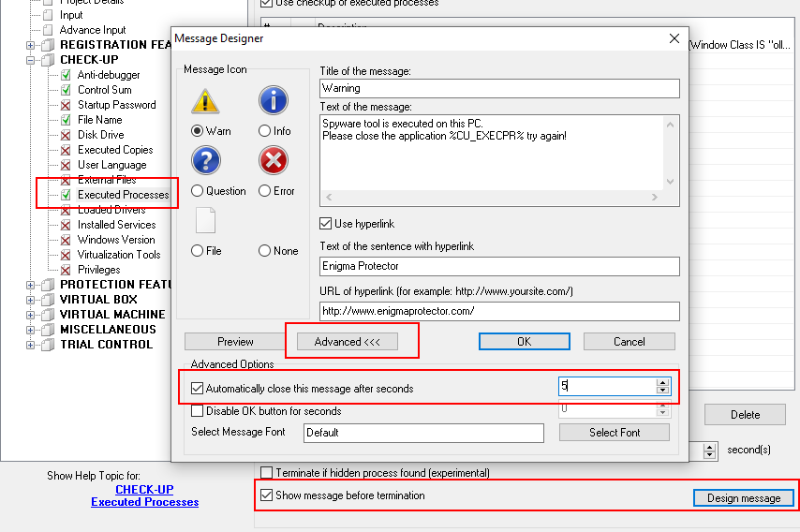Toggle the Startup Password red cross icon
This screenshot has height=532, width=800.
tap(66, 105)
